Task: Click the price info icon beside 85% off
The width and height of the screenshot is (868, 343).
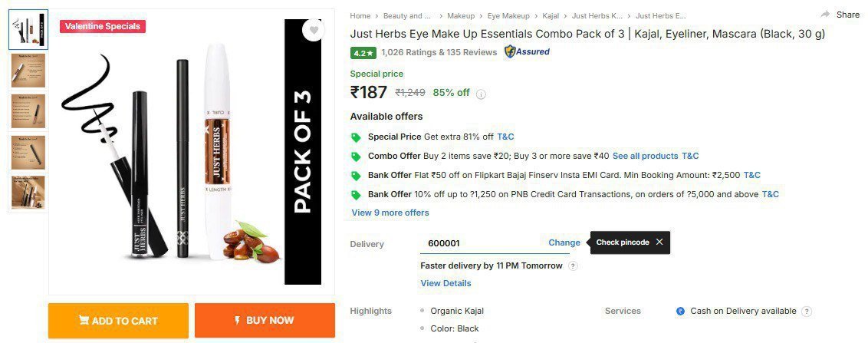Action: (x=482, y=94)
